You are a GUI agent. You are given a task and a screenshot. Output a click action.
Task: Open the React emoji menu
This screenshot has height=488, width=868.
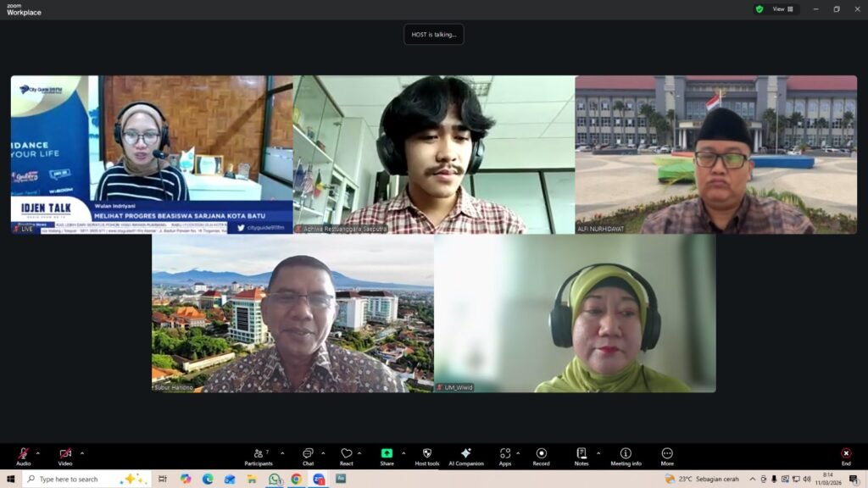[346, 455]
